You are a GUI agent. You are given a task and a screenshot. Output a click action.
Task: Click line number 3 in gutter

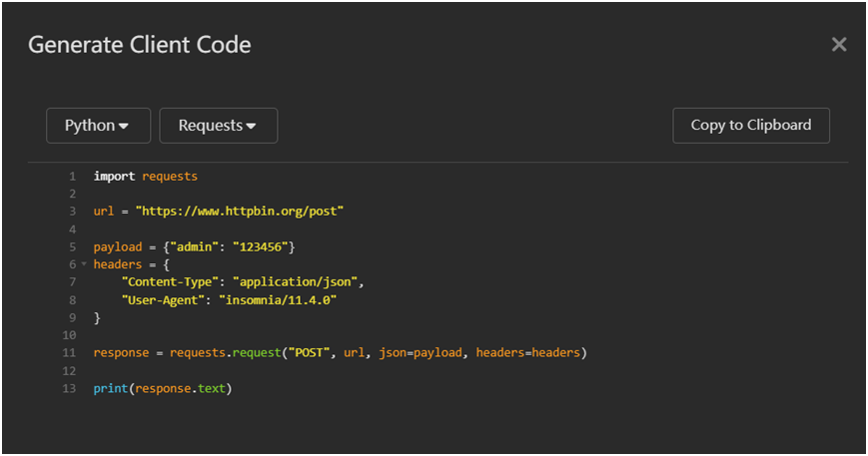point(72,212)
